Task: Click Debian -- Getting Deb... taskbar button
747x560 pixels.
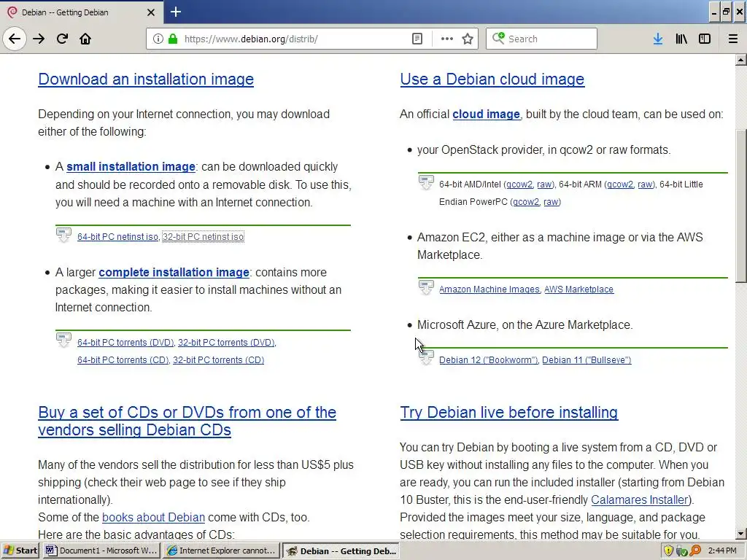Action: click(341, 551)
